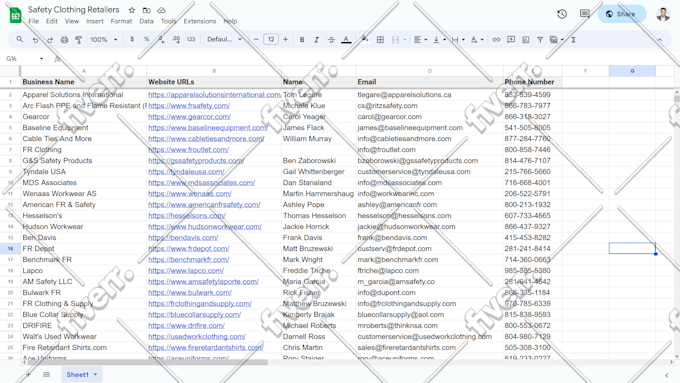
Task: Open Sheet1 tab dropdown arrow
Action: click(x=95, y=374)
